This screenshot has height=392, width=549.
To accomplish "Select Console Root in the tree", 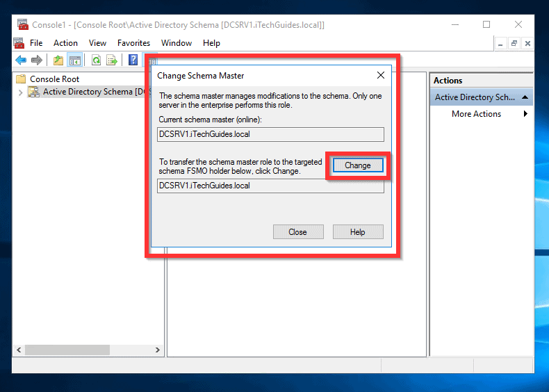I will point(55,79).
